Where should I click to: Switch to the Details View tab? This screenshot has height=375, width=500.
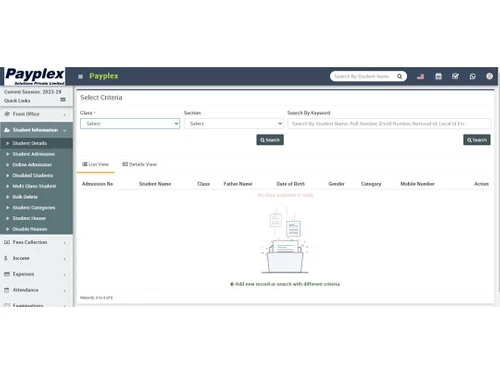pyautogui.click(x=139, y=164)
